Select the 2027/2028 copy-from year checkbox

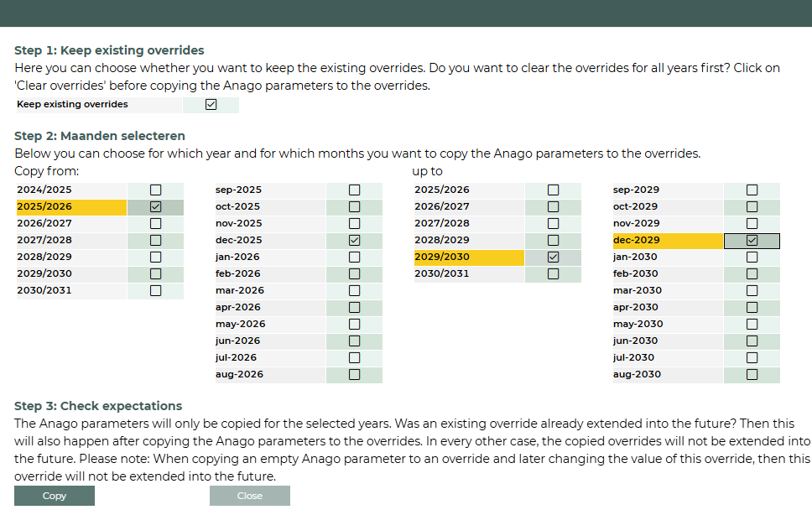(155, 240)
